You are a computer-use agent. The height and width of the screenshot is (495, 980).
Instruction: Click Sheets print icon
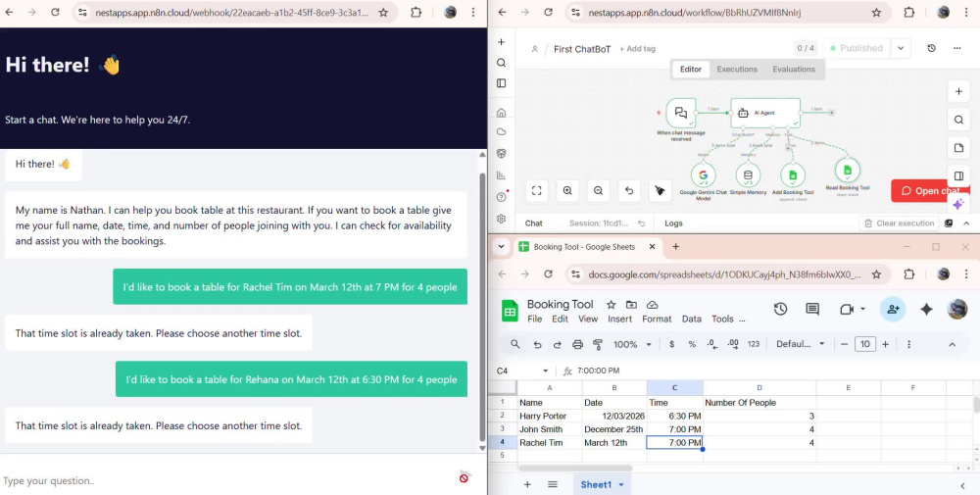(x=577, y=344)
